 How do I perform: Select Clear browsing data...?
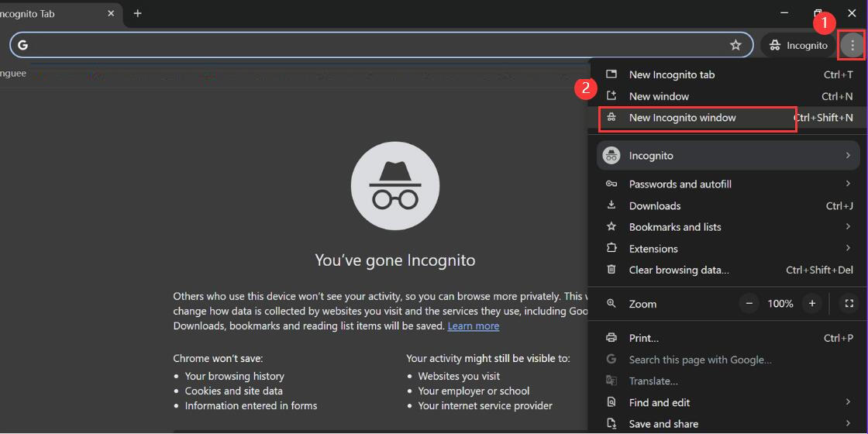pyautogui.click(x=728, y=270)
